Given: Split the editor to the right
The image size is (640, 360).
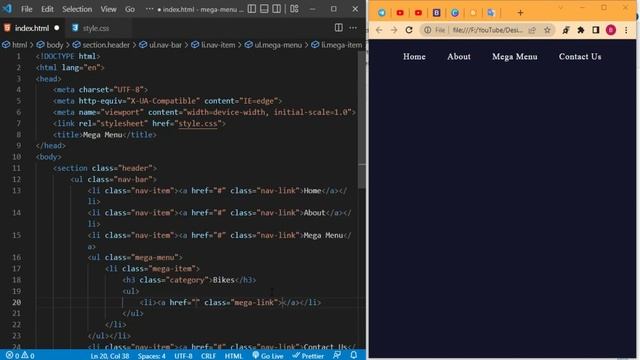Looking at the screenshot, I should click(x=338, y=28).
